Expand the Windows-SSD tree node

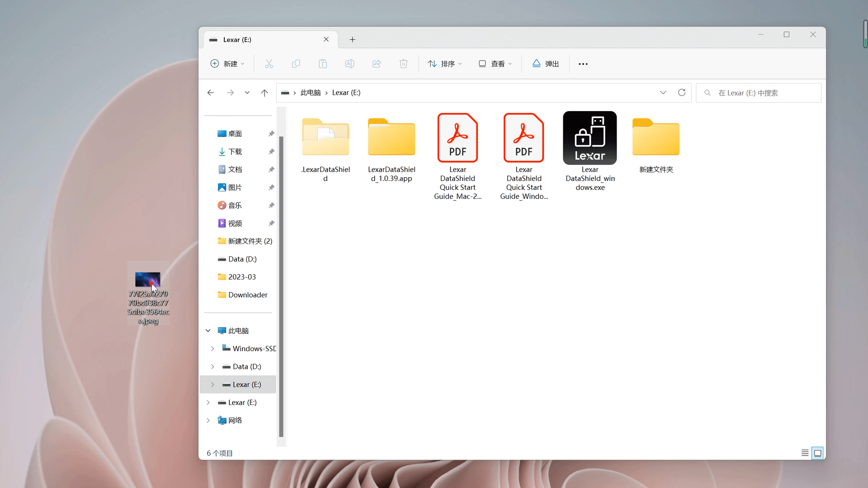212,349
